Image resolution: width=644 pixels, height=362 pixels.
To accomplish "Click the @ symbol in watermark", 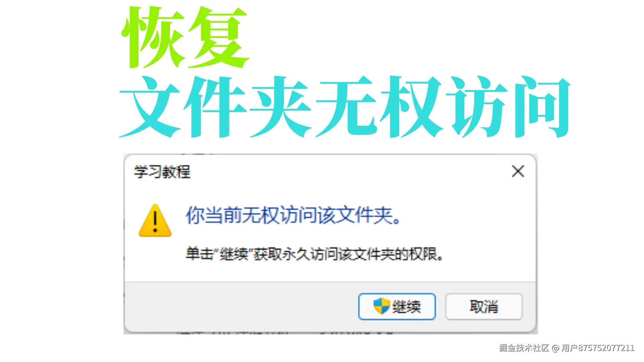I will pos(555,348).
